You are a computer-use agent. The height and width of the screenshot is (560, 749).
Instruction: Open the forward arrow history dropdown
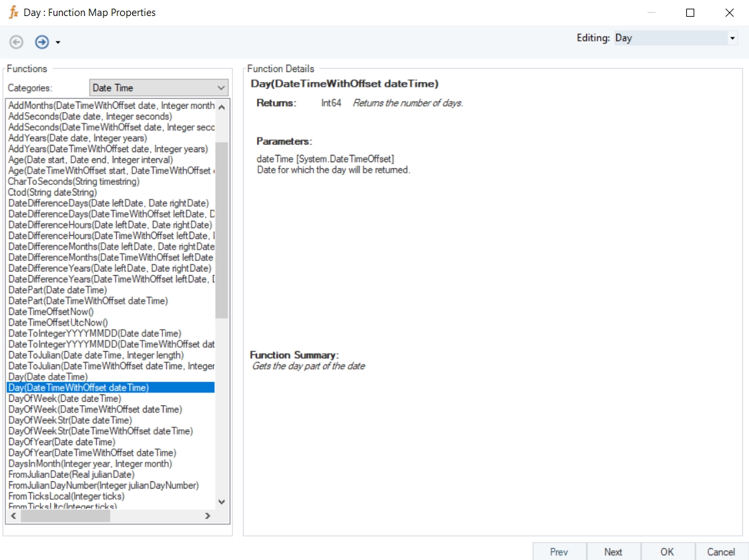click(58, 43)
